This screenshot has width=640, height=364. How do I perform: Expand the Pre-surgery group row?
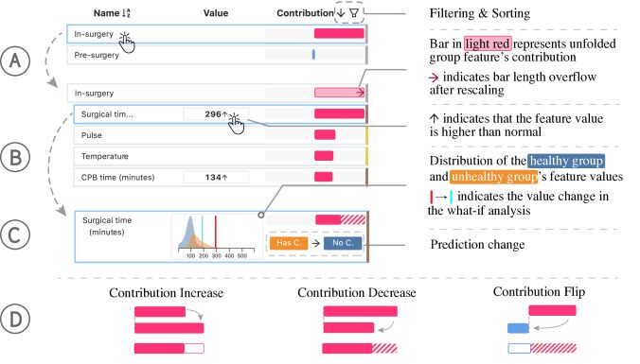[x=217, y=55]
